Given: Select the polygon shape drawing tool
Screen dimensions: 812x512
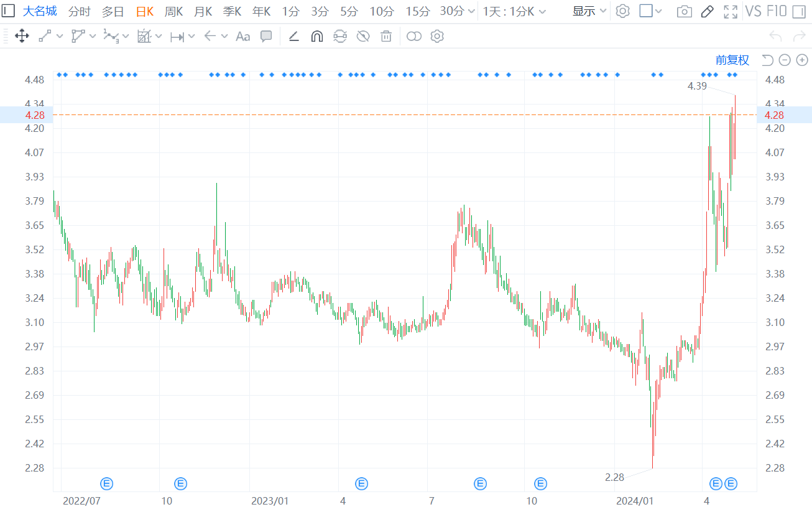Looking at the screenshot, I should click(78, 36).
